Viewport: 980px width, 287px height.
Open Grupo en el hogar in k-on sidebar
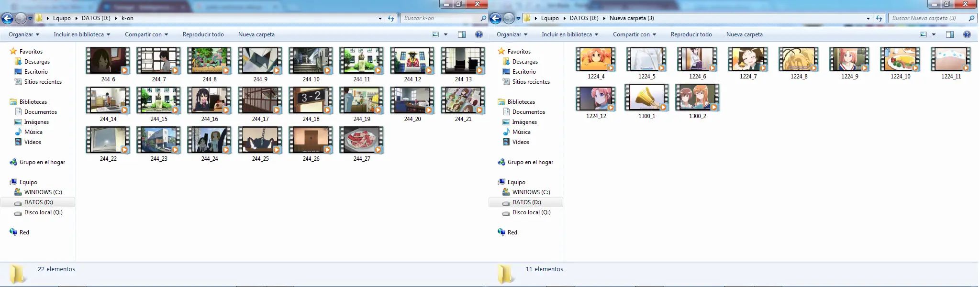tap(42, 162)
